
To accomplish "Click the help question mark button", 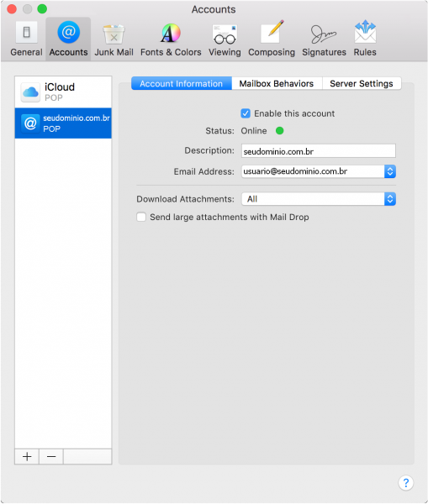I will pos(406,482).
